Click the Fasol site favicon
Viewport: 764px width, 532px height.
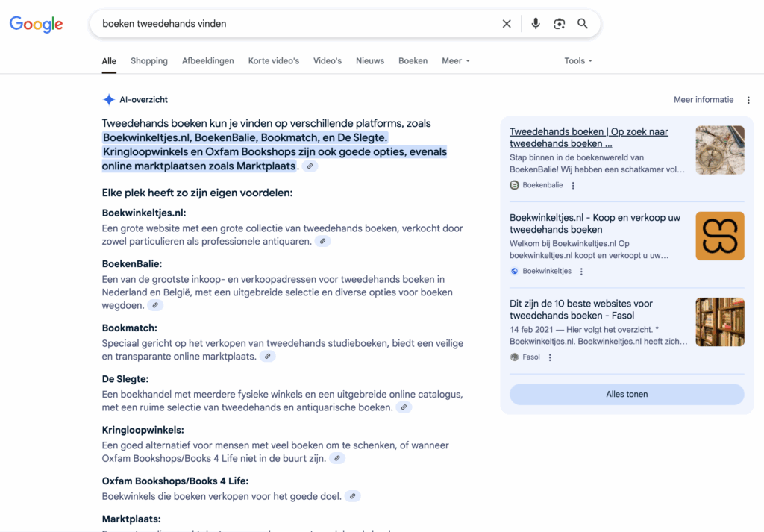[514, 357]
